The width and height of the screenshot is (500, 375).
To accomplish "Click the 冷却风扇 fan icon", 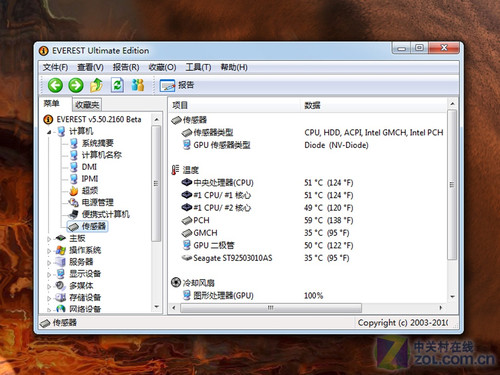I will point(176,282).
